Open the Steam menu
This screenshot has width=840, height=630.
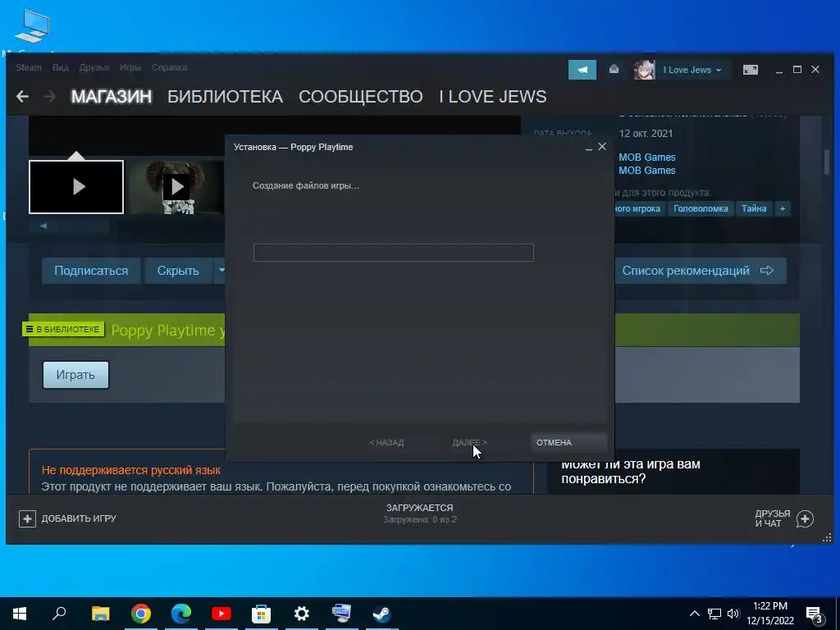point(29,67)
